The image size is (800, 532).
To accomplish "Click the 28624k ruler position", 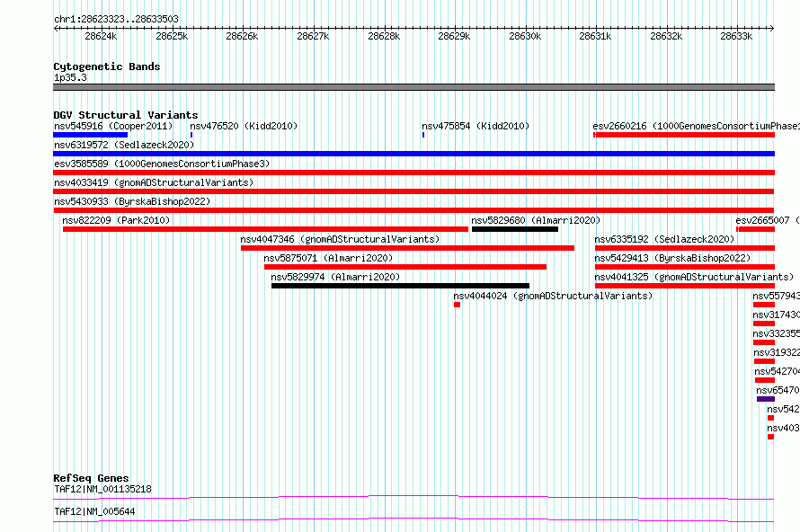I will pyautogui.click(x=101, y=36).
